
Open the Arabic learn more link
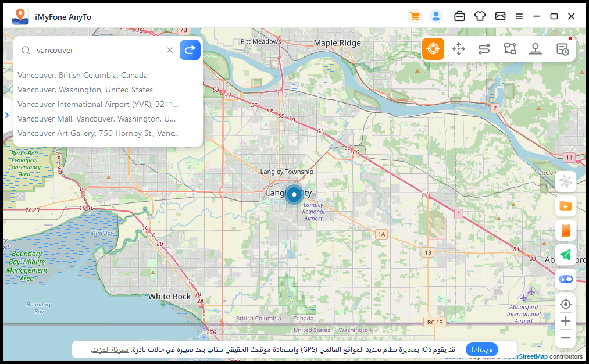(111, 349)
